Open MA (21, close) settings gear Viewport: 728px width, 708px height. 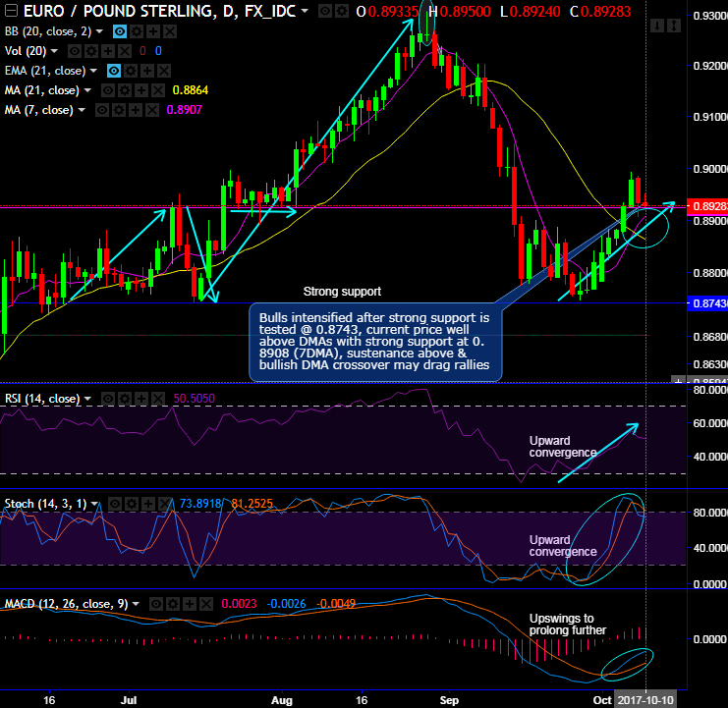125,90
